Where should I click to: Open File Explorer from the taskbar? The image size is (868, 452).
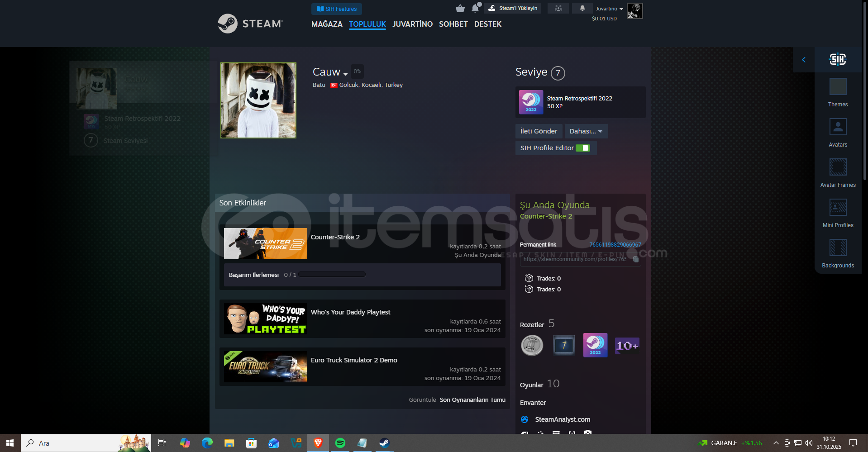pyautogui.click(x=229, y=443)
